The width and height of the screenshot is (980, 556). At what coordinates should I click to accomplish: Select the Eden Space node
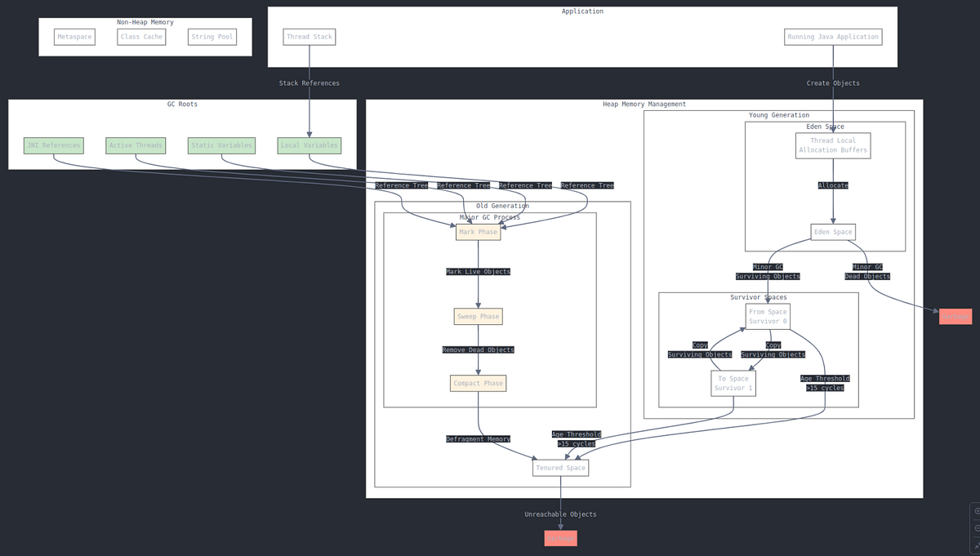[x=832, y=231]
